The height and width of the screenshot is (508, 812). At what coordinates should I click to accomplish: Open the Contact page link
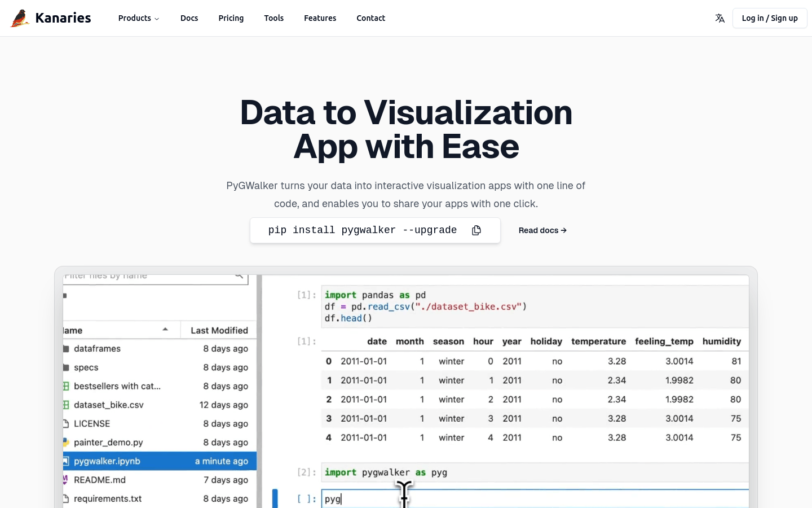point(370,18)
